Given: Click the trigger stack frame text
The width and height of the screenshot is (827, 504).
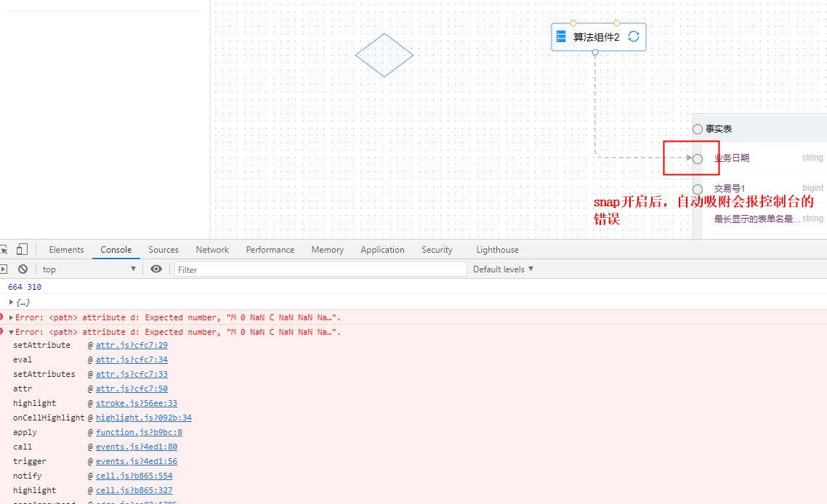Looking at the screenshot, I should (x=30, y=461).
